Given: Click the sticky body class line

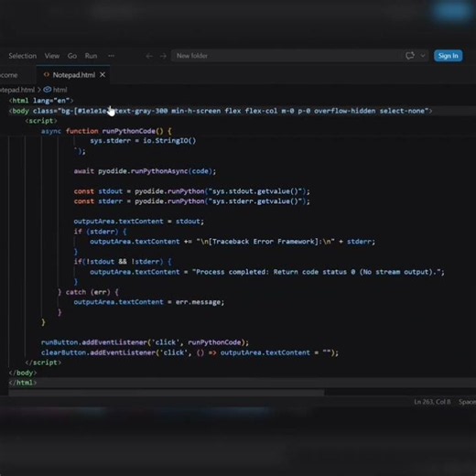Looking at the screenshot, I should [221, 111].
